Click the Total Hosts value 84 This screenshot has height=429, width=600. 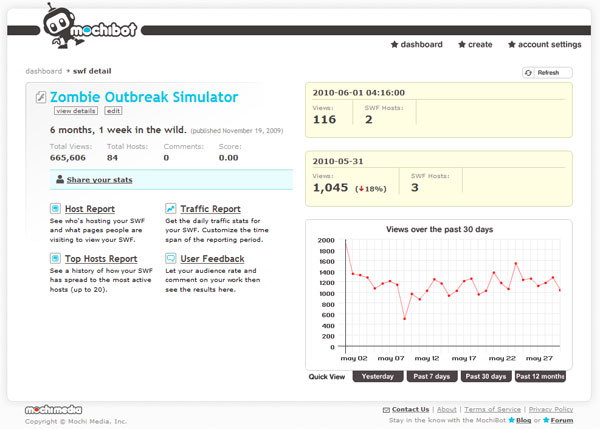pyautogui.click(x=112, y=158)
